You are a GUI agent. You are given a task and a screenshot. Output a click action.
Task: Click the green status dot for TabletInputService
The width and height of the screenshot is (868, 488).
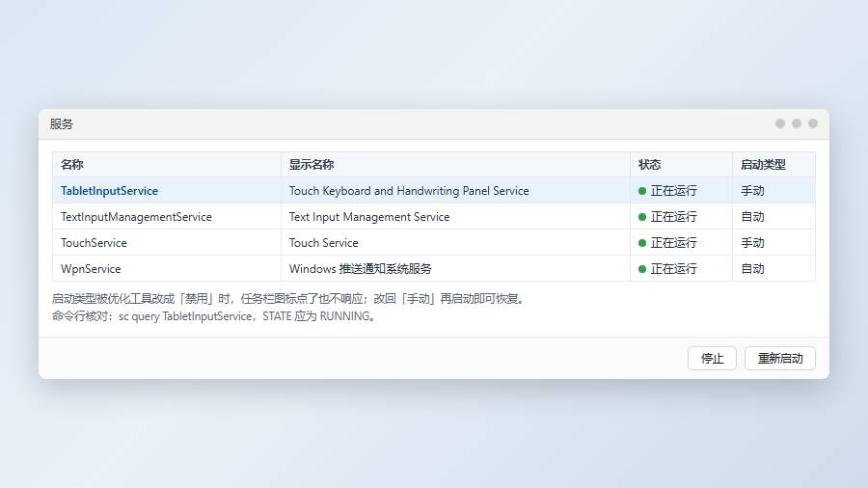642,191
